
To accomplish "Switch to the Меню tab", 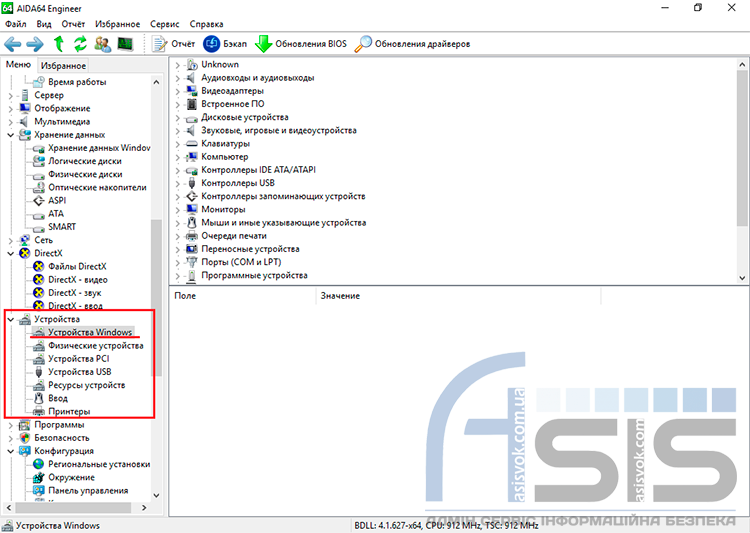I will pyautogui.click(x=18, y=65).
